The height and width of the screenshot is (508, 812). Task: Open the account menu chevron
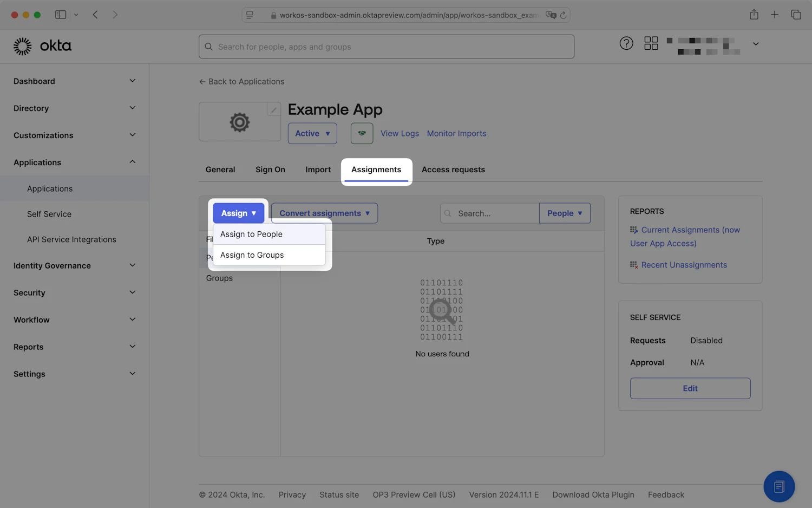(756, 44)
